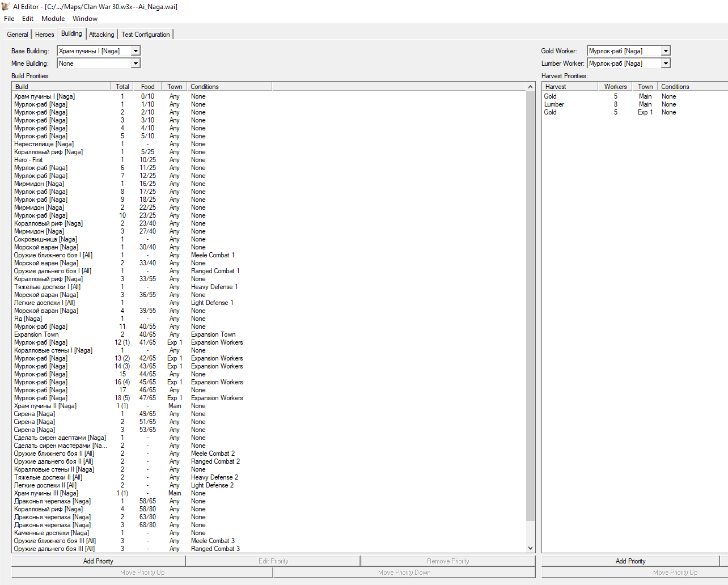The image size is (728, 585).
Task: Switch to the General tab
Action: pos(18,35)
